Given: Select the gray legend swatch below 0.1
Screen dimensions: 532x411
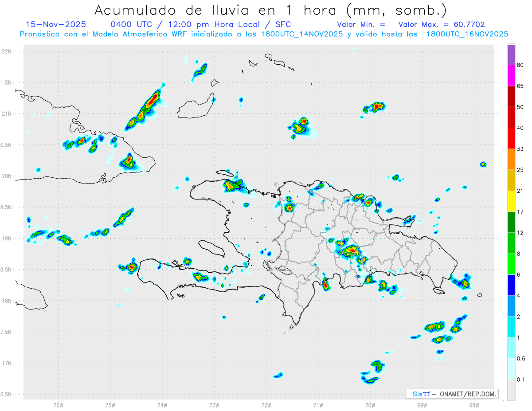Looking at the screenshot, I should (x=511, y=390).
